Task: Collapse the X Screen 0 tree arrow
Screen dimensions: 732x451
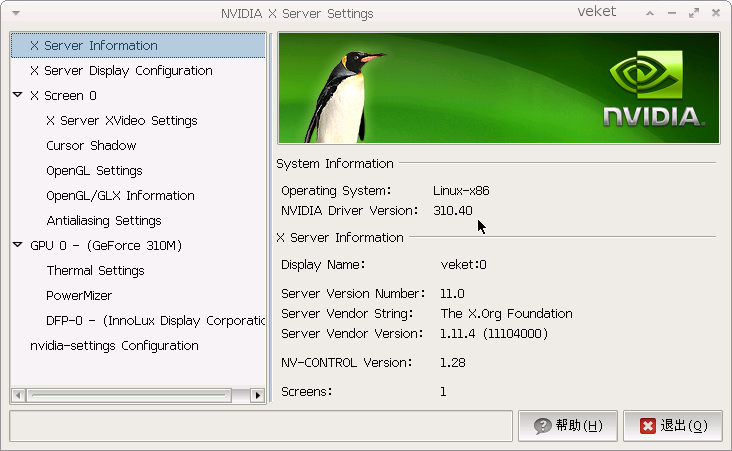Action: tap(18, 95)
